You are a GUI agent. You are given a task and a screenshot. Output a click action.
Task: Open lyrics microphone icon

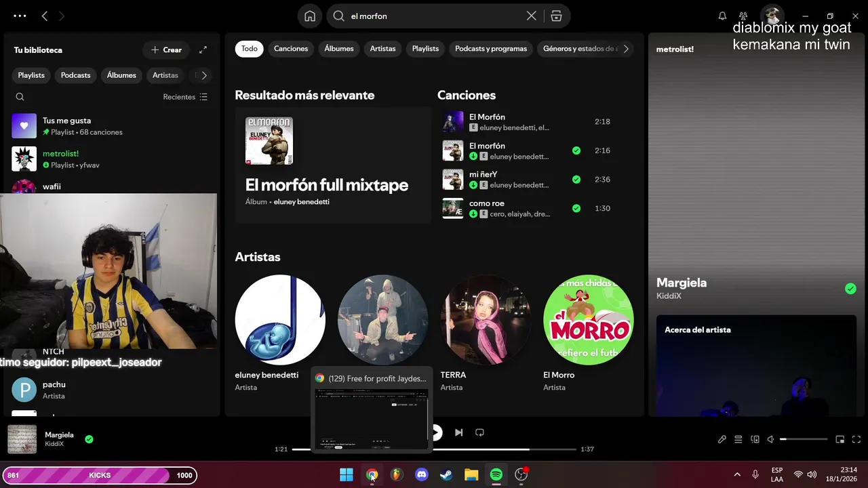click(722, 439)
